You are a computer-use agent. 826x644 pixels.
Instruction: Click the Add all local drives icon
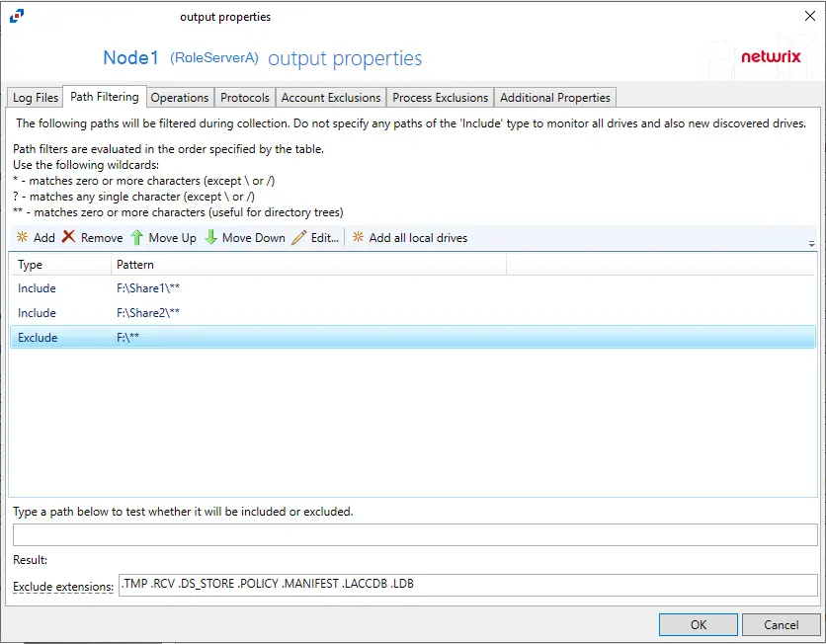pyautogui.click(x=357, y=237)
